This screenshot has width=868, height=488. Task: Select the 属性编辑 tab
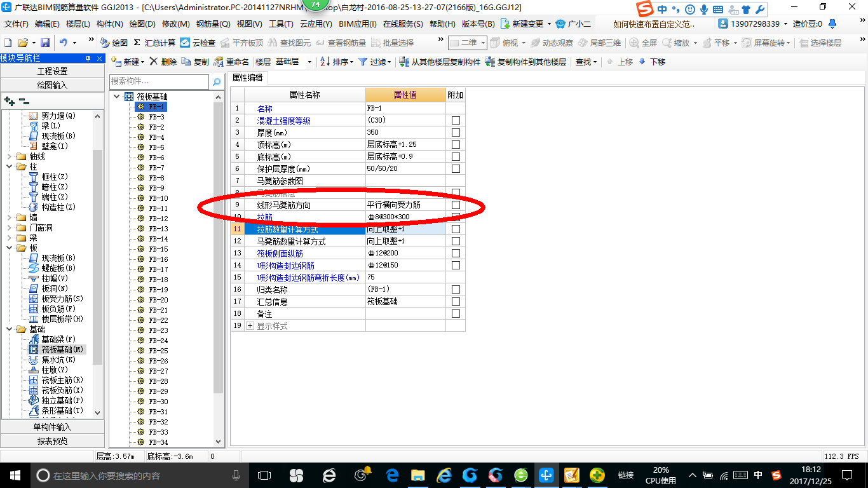point(247,78)
